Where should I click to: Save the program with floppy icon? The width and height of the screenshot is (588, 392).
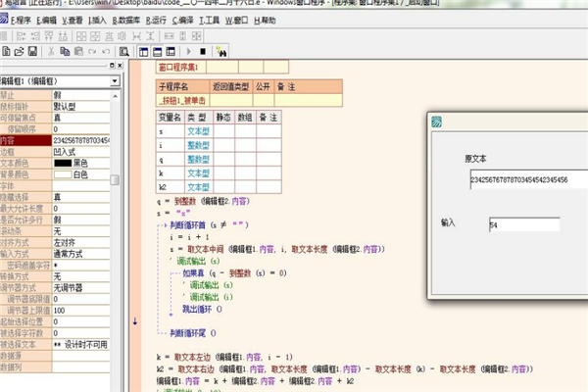(32, 51)
